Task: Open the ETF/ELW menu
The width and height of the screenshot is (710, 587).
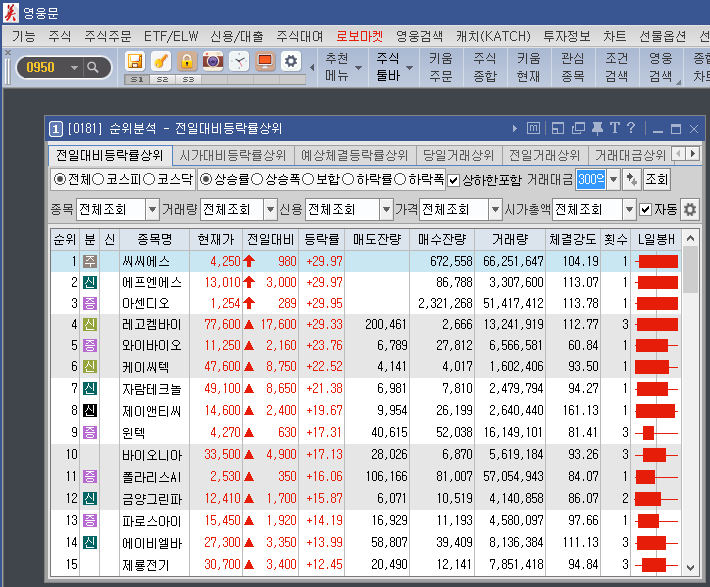Action: (x=171, y=36)
